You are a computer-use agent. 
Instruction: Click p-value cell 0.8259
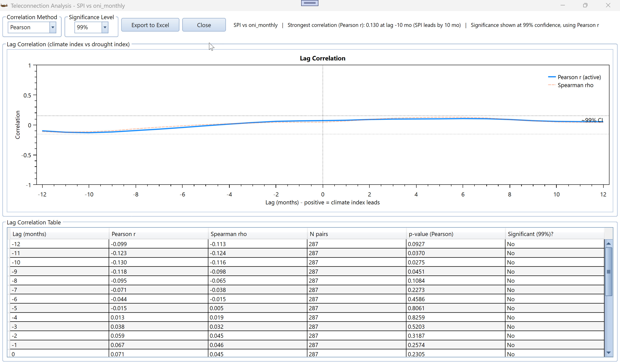tap(456, 317)
